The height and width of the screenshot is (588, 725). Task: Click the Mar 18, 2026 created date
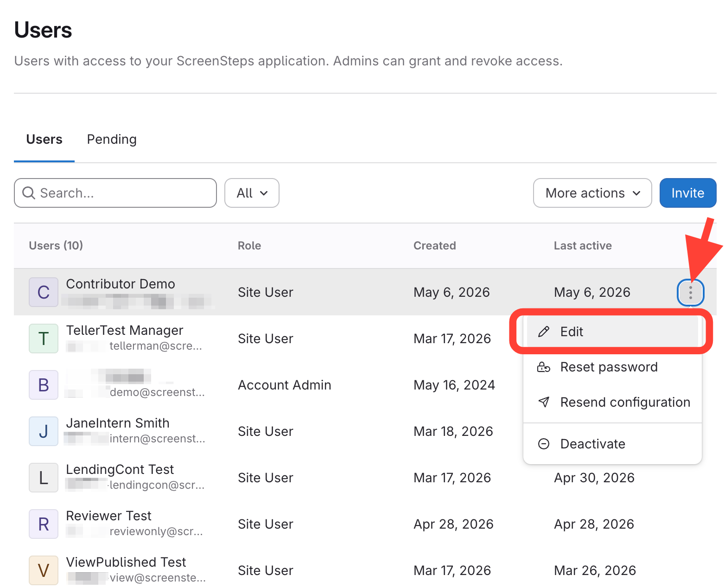(x=453, y=431)
